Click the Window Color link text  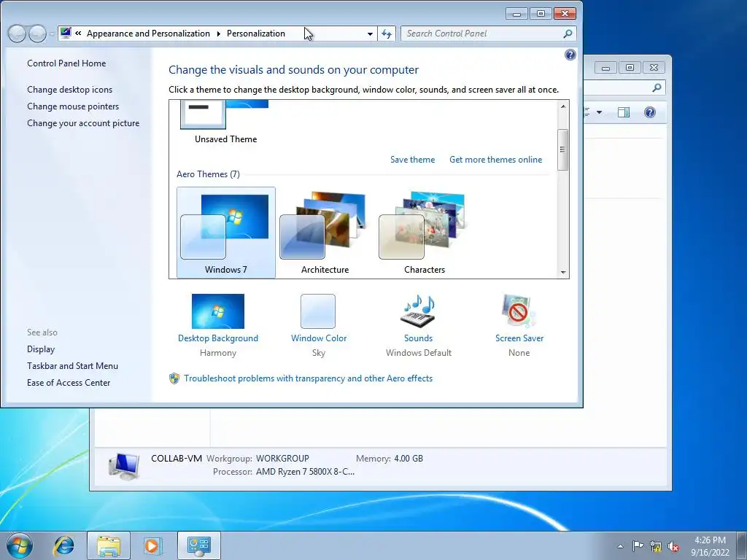pyautogui.click(x=319, y=338)
